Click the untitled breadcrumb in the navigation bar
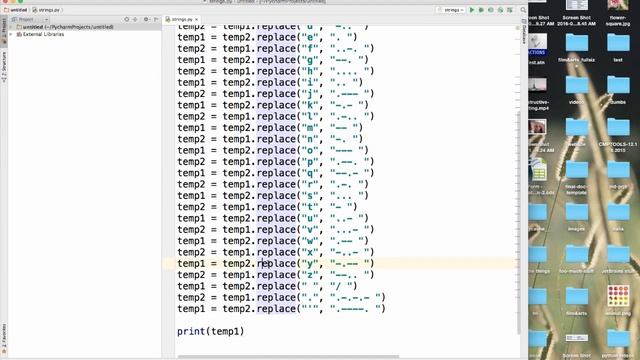Viewport: 640px width, 360px height. (x=16, y=10)
